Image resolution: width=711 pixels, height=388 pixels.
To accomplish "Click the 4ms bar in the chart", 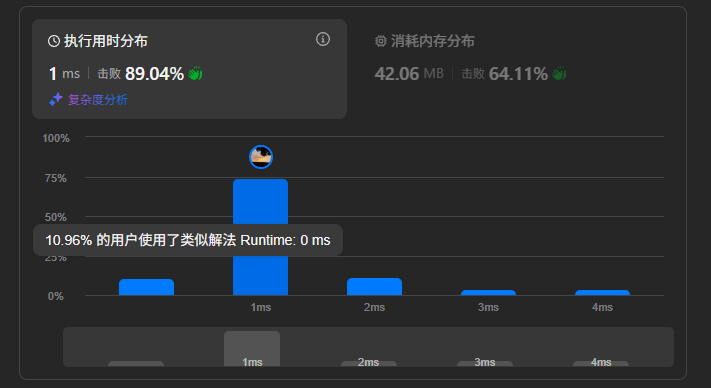I will [x=602, y=292].
